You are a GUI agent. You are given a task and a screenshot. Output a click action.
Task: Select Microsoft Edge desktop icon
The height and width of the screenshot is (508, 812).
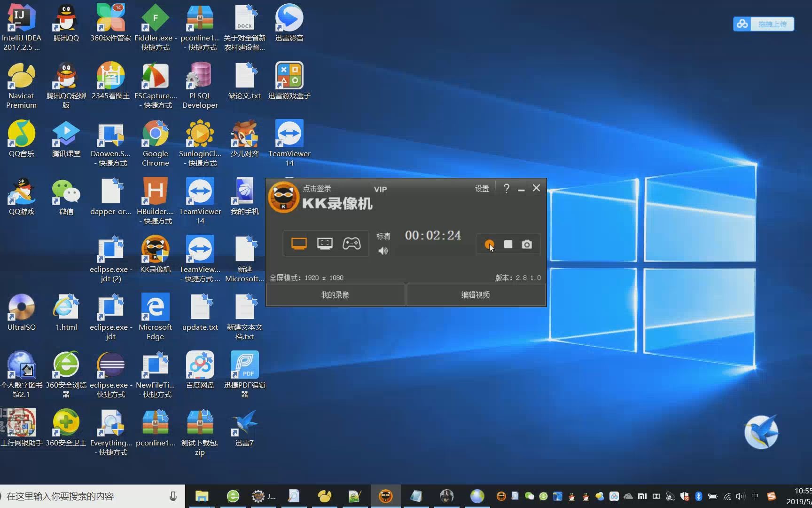[x=156, y=317]
